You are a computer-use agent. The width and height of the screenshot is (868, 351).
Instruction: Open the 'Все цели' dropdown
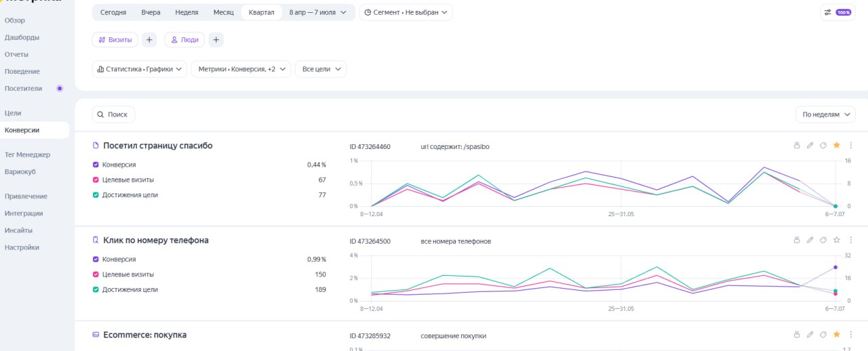click(x=321, y=69)
